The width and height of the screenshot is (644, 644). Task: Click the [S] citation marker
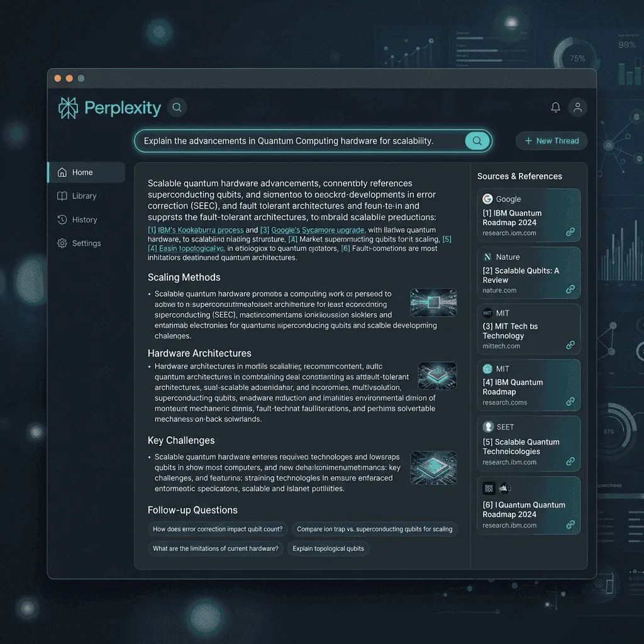[447, 239]
